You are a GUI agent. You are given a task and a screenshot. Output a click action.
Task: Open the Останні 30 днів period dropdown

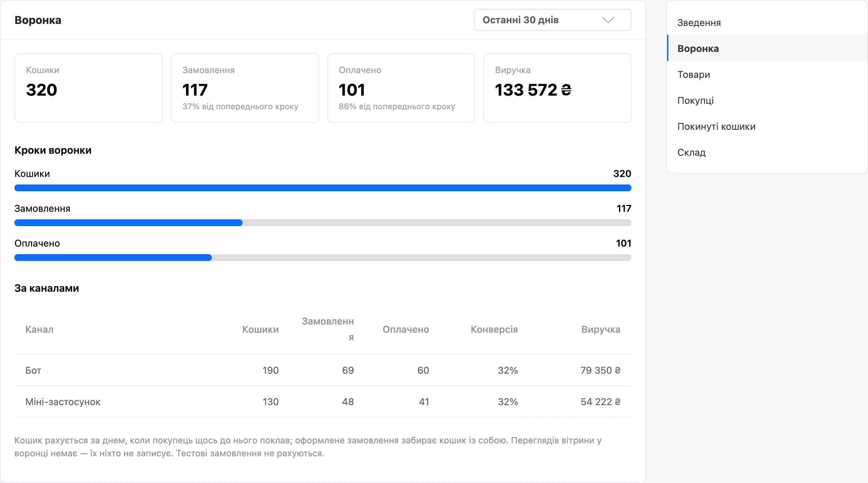coord(553,20)
